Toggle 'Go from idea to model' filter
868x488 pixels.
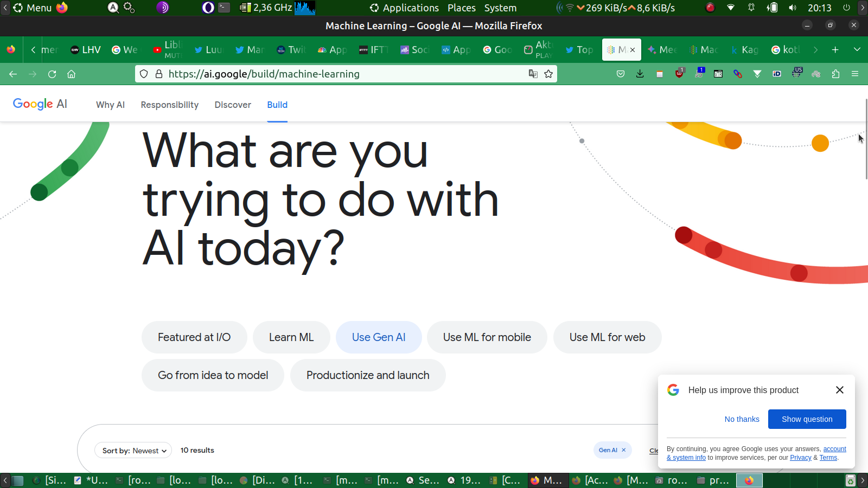coord(213,375)
